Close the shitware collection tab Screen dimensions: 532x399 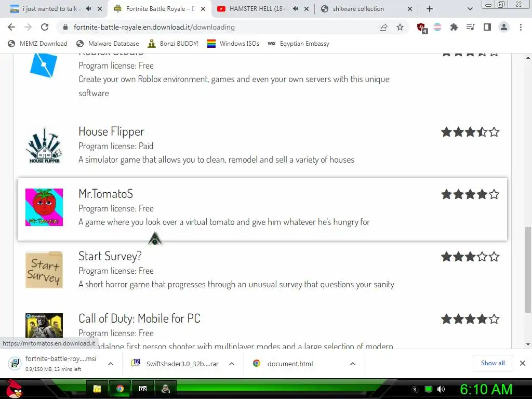pos(410,9)
